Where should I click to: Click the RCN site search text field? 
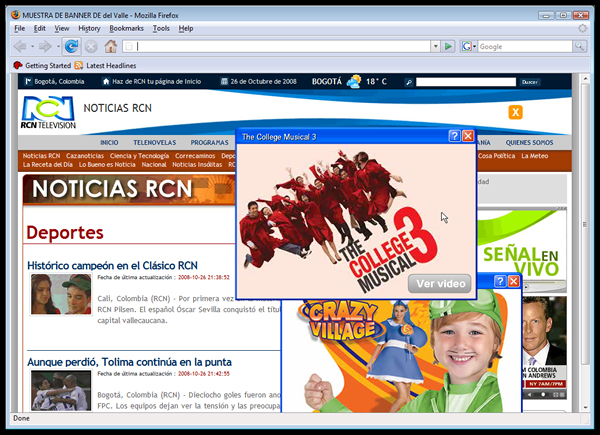(x=466, y=81)
